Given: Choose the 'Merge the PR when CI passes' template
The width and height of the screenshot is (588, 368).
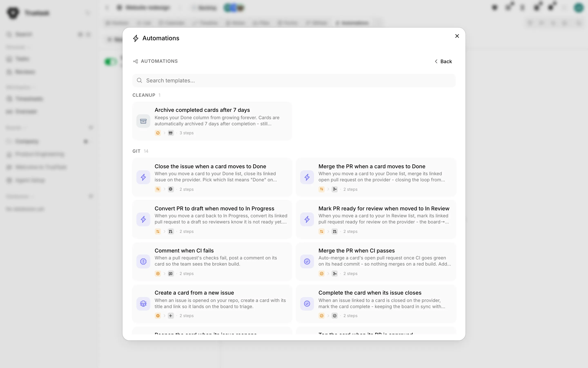Looking at the screenshot, I should coord(376,261).
